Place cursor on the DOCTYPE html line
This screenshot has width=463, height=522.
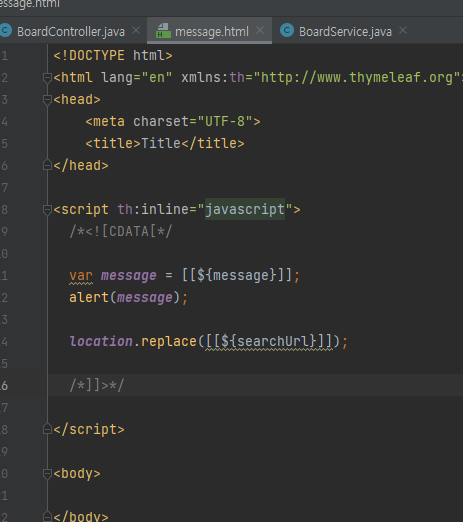pyautogui.click(x=113, y=56)
